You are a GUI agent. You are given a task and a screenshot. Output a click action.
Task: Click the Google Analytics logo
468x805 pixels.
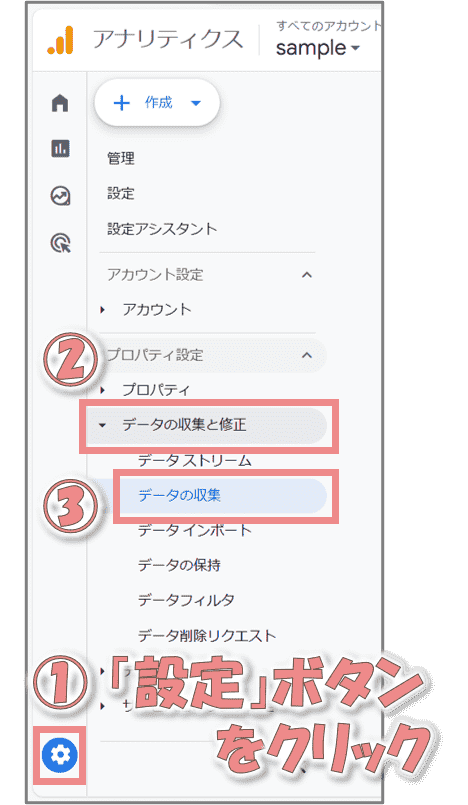pyautogui.click(x=60, y=40)
